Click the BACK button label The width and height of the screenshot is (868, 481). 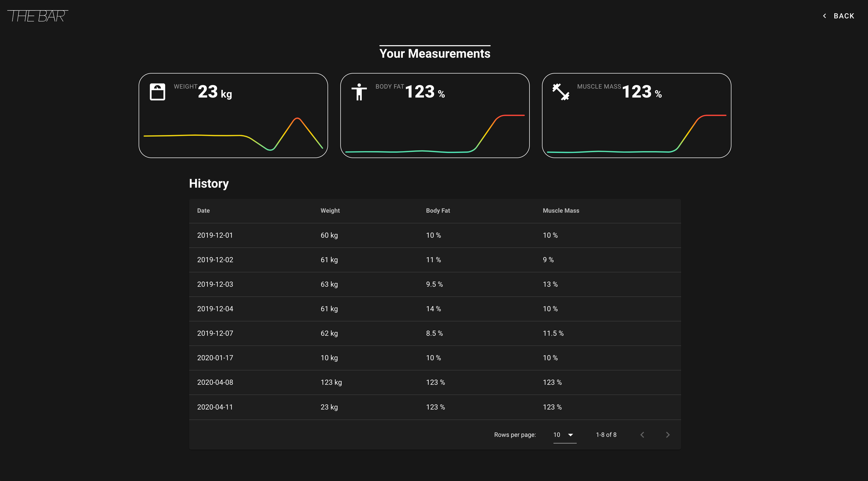(844, 16)
